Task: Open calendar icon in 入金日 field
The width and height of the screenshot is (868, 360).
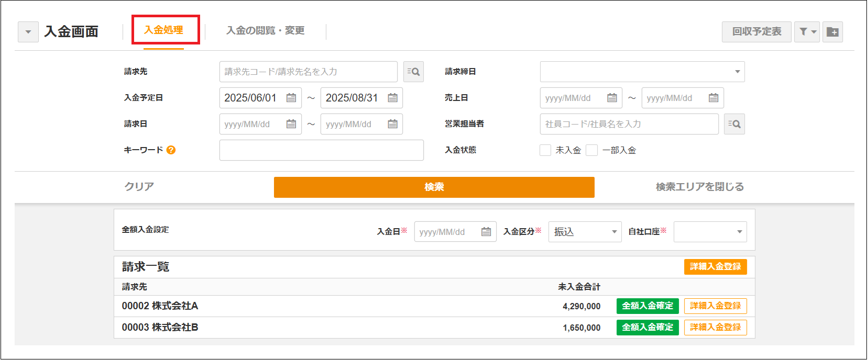Action: click(x=486, y=232)
